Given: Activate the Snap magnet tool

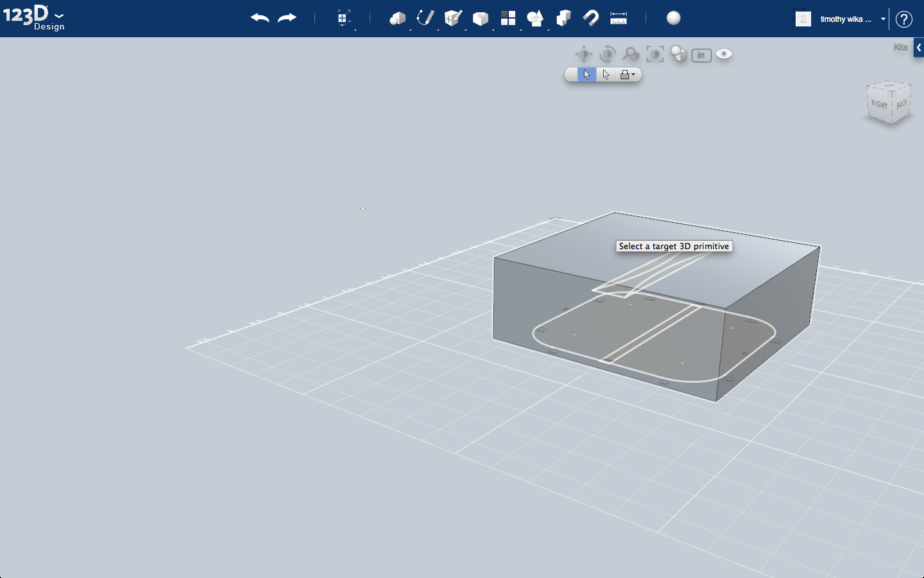Looking at the screenshot, I should [x=590, y=18].
